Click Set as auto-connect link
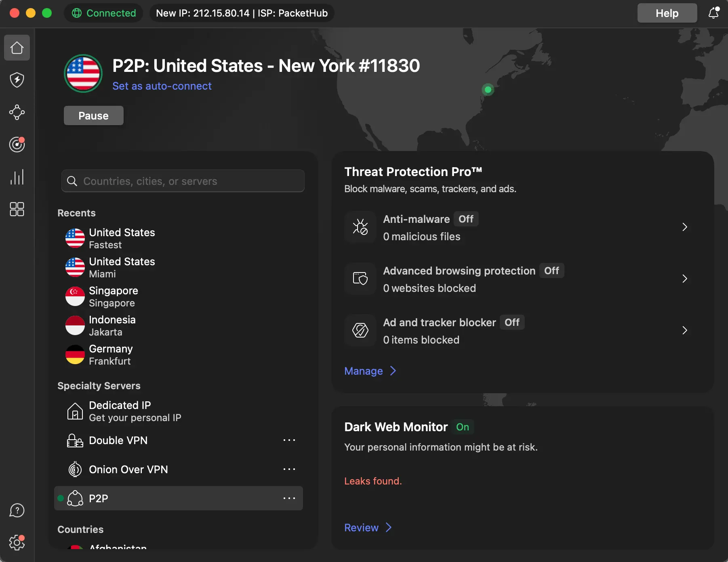Screen dimensions: 728x562 point(162,86)
